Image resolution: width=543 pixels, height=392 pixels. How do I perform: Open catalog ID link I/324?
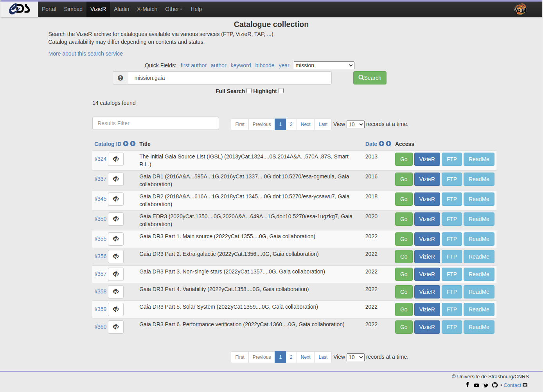(x=101, y=159)
